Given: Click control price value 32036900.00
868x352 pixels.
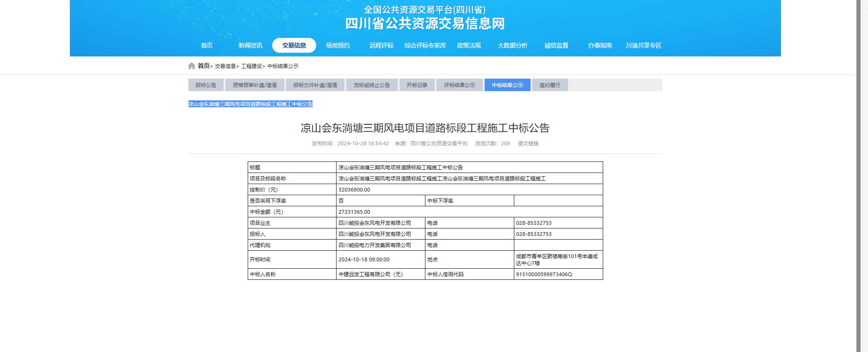Looking at the screenshot, I should 354,190.
